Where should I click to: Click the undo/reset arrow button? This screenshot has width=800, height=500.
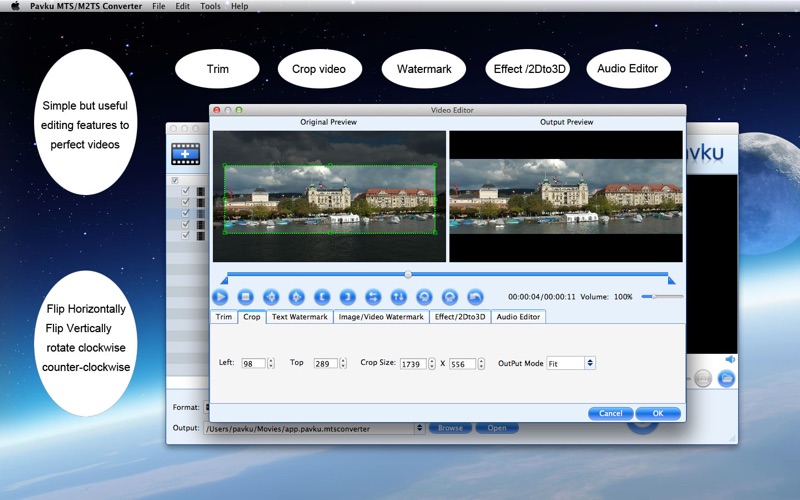pos(475,297)
